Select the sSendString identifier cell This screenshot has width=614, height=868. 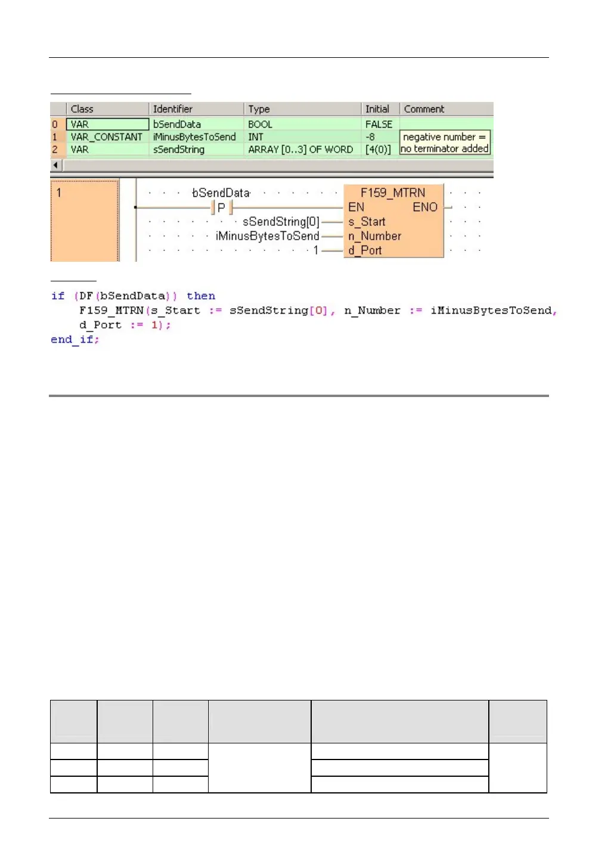(196, 149)
